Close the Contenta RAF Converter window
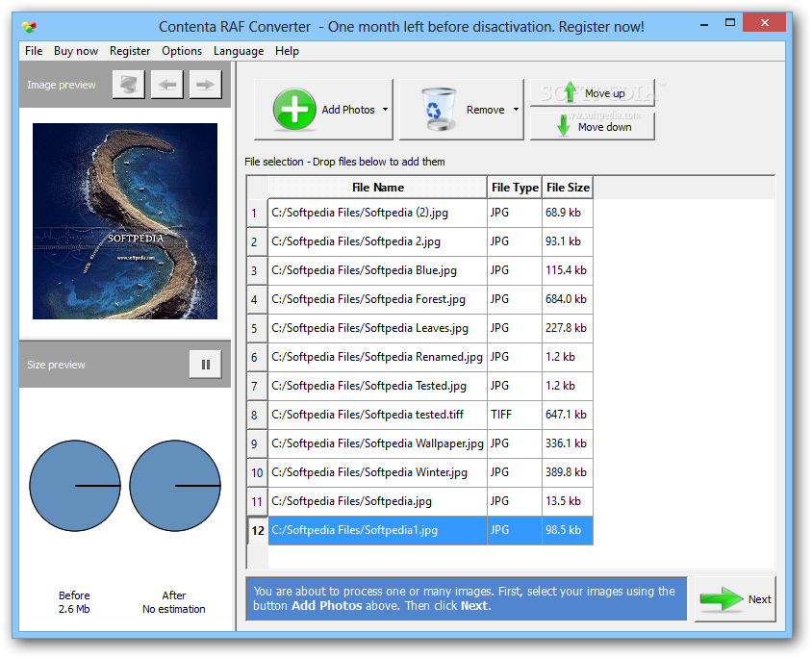812x658 pixels. coord(764,23)
